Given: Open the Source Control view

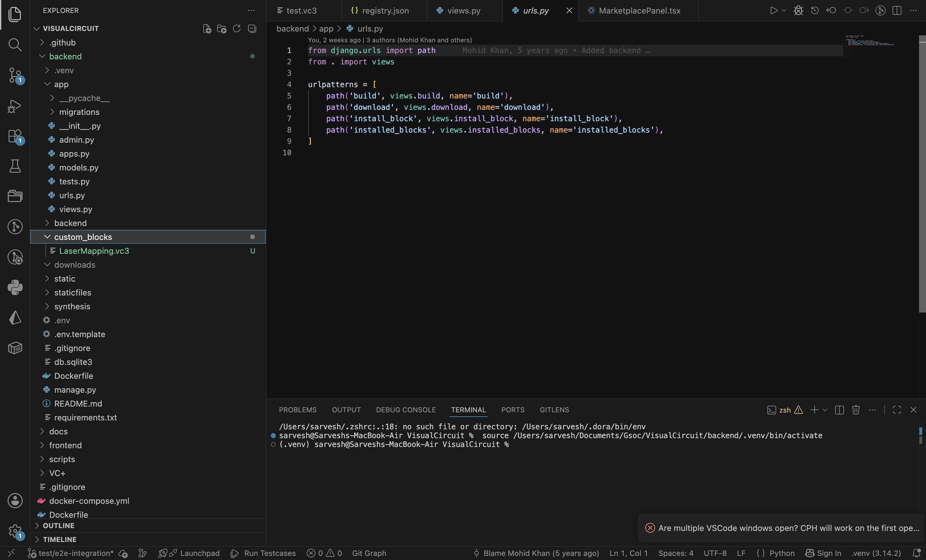Looking at the screenshot, I should tap(15, 75).
